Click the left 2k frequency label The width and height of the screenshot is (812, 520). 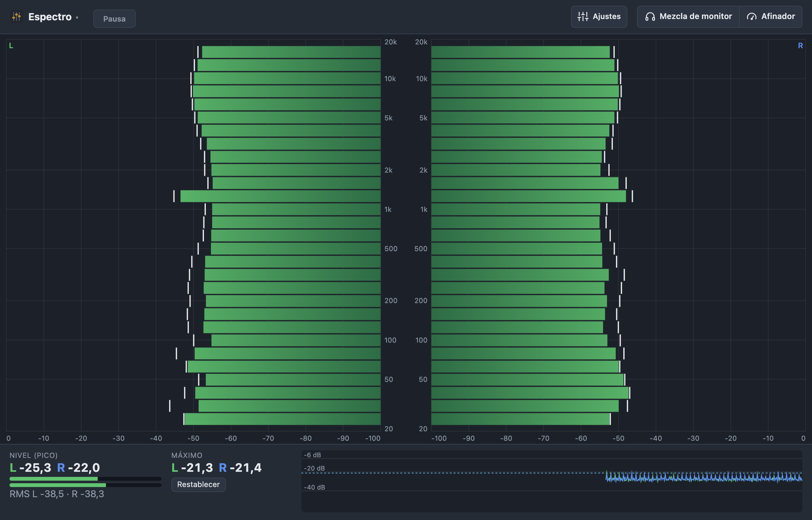[389, 170]
